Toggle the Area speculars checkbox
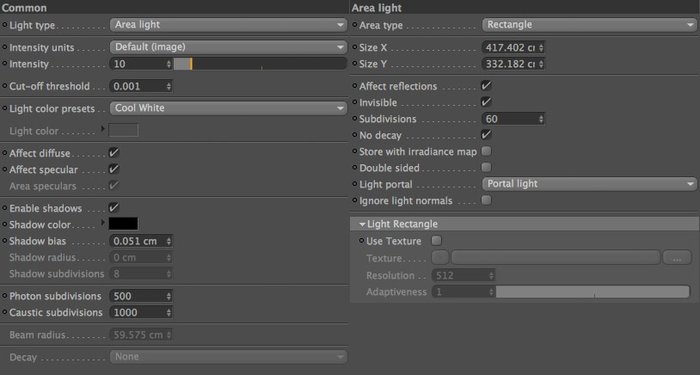 [x=114, y=185]
